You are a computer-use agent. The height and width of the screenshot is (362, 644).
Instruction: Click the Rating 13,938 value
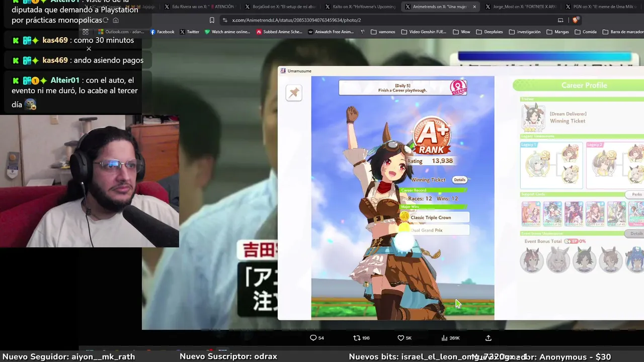(442, 161)
